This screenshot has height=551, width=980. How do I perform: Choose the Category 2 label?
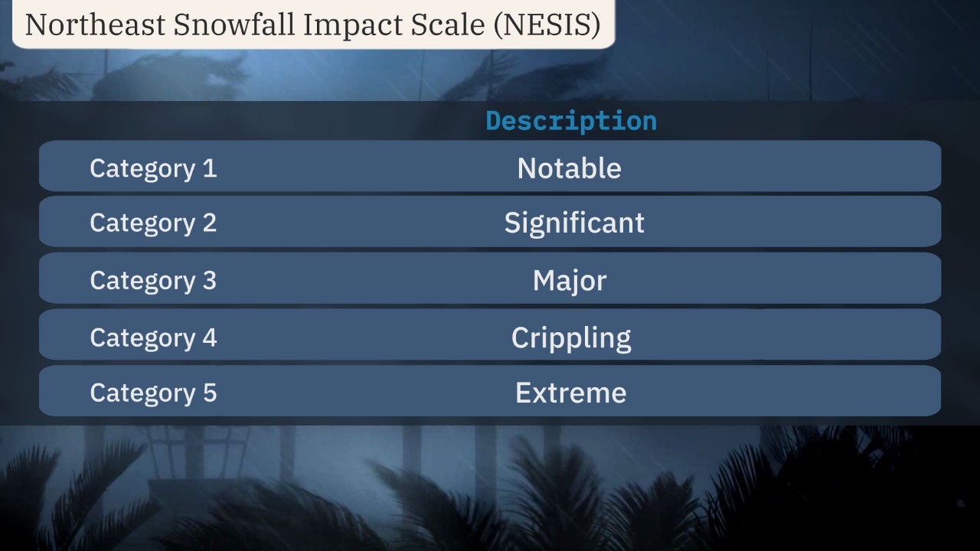(x=153, y=223)
